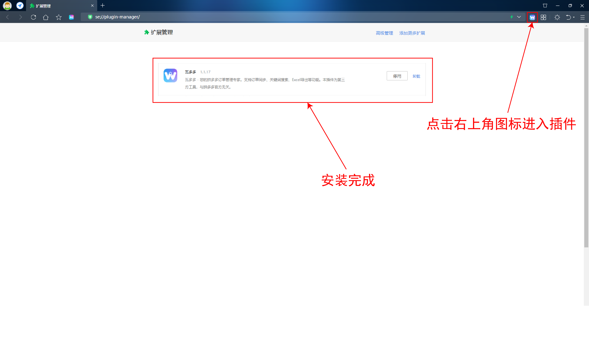
Task: Reload the current page
Action: tap(33, 17)
